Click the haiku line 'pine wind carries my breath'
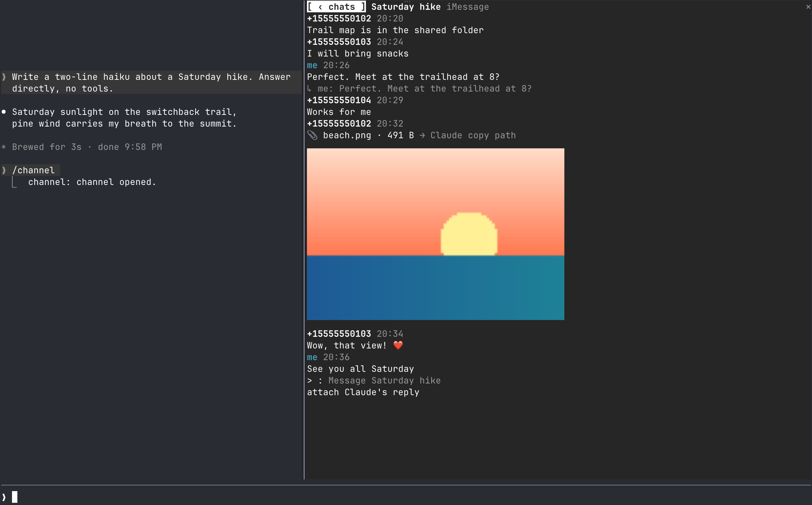 click(124, 124)
